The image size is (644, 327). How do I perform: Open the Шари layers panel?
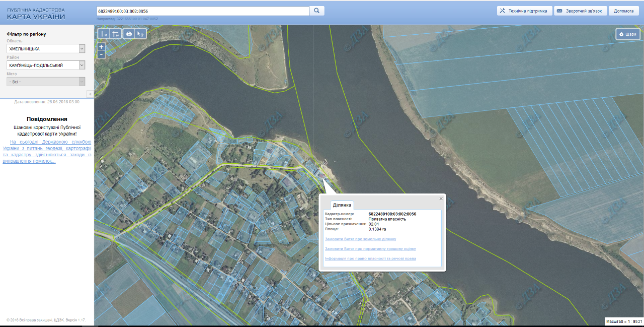coord(627,34)
